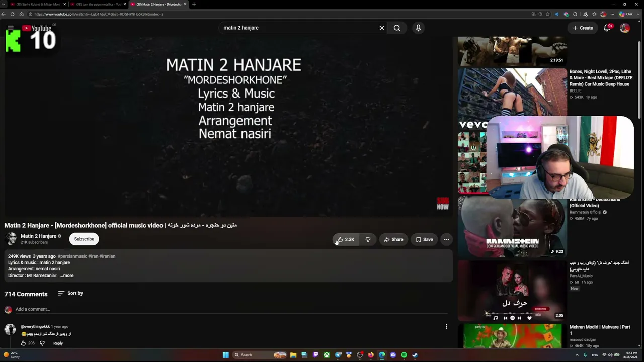Click the Matin 2 Hanjare video player

pos(227,127)
